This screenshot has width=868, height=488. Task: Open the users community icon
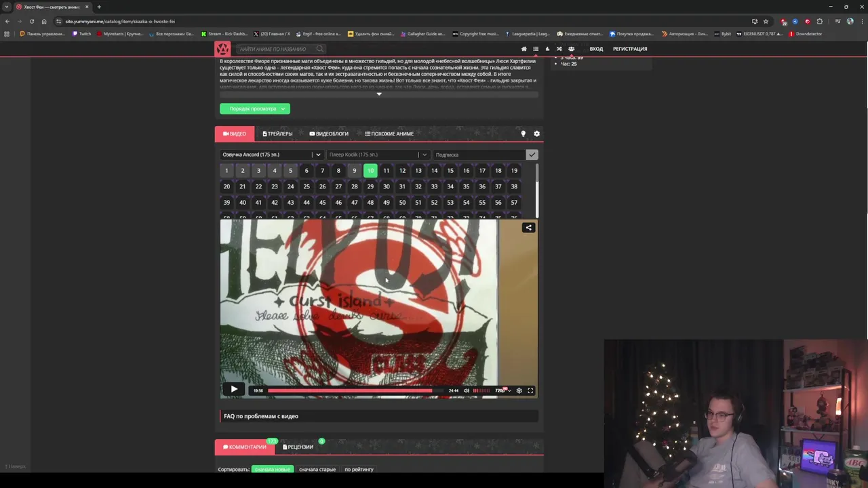(571, 49)
